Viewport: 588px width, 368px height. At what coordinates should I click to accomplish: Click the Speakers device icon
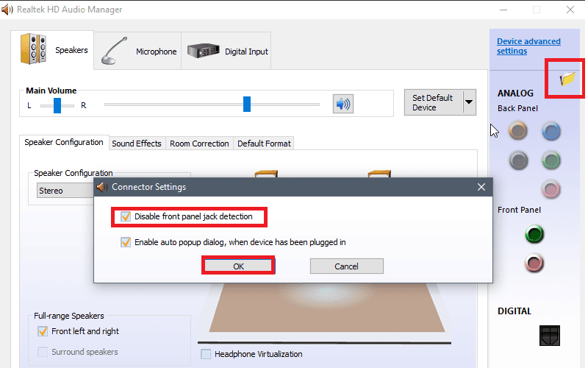click(x=33, y=49)
